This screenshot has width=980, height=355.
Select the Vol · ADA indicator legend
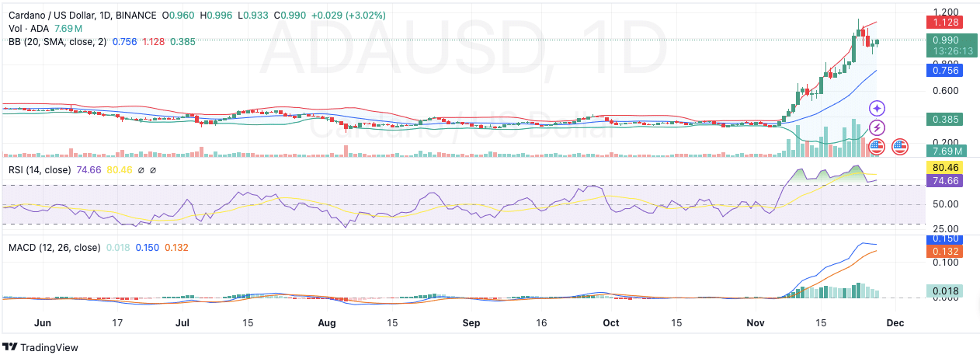point(28,29)
